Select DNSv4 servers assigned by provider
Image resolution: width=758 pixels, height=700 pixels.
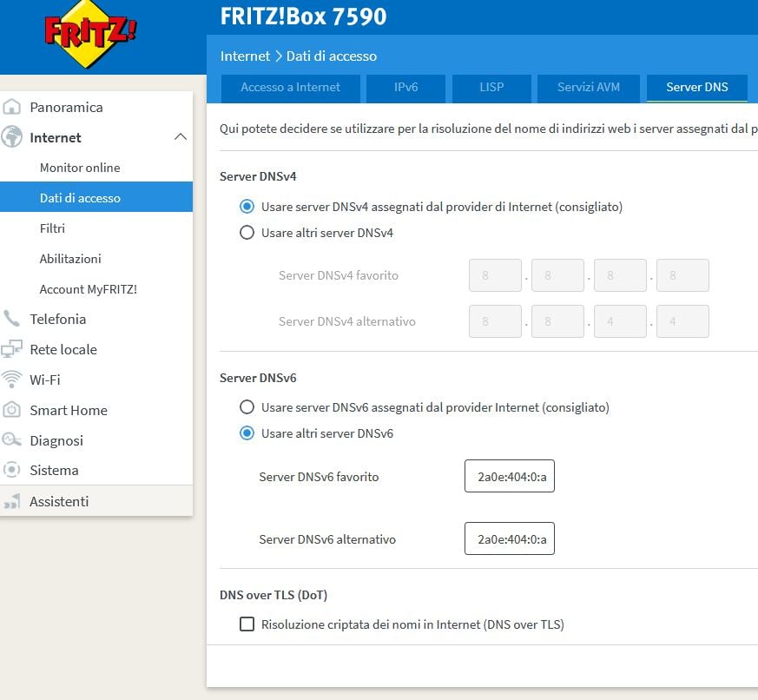tap(247, 207)
